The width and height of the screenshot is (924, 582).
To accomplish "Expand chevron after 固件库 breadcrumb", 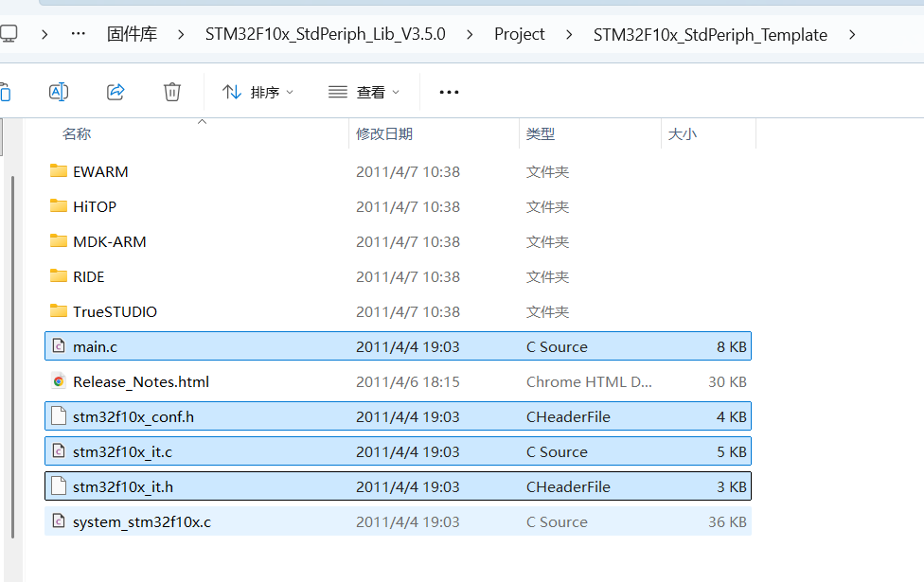I will coord(181,35).
